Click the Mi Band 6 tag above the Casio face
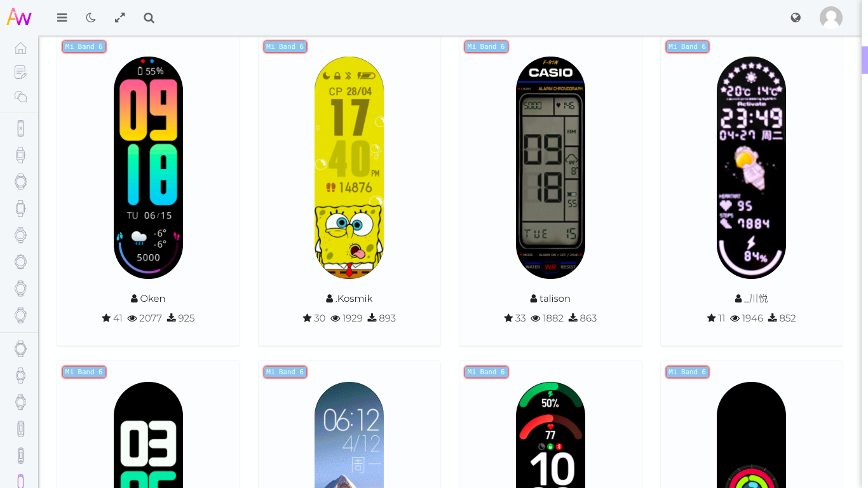The image size is (868, 488). click(486, 46)
